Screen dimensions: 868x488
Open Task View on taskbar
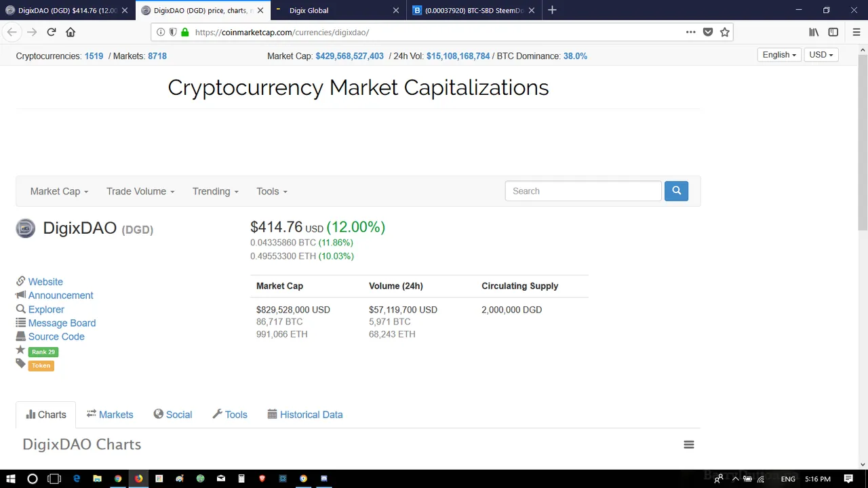[54, 479]
